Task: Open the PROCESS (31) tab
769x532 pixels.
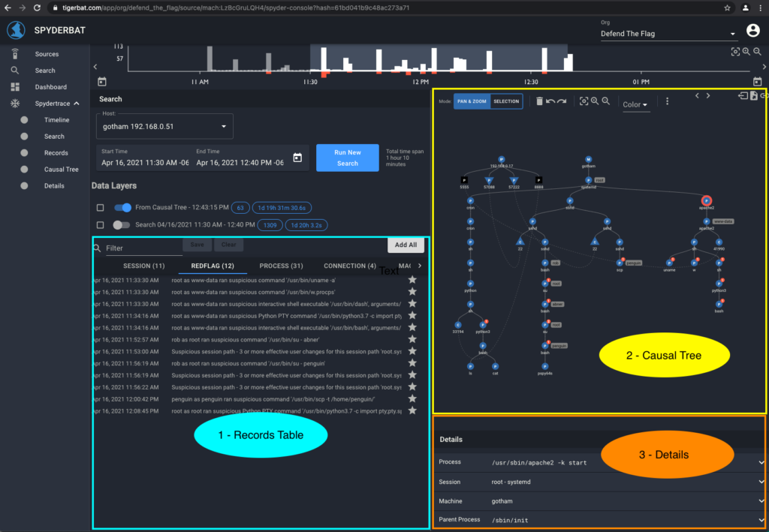Action: [x=281, y=266]
